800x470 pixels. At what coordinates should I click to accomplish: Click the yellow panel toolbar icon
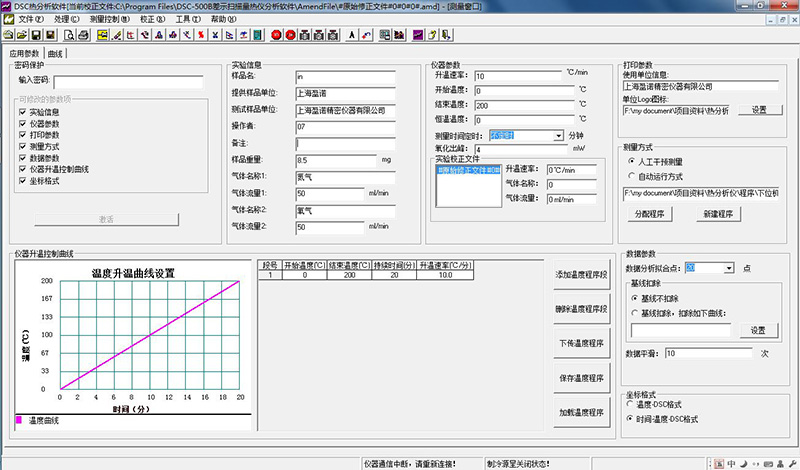pos(103,35)
